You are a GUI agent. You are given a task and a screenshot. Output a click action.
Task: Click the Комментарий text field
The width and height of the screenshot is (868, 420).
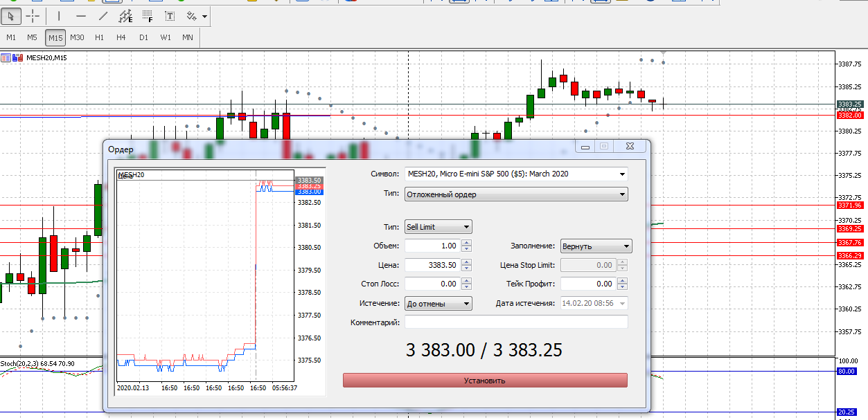coord(516,322)
